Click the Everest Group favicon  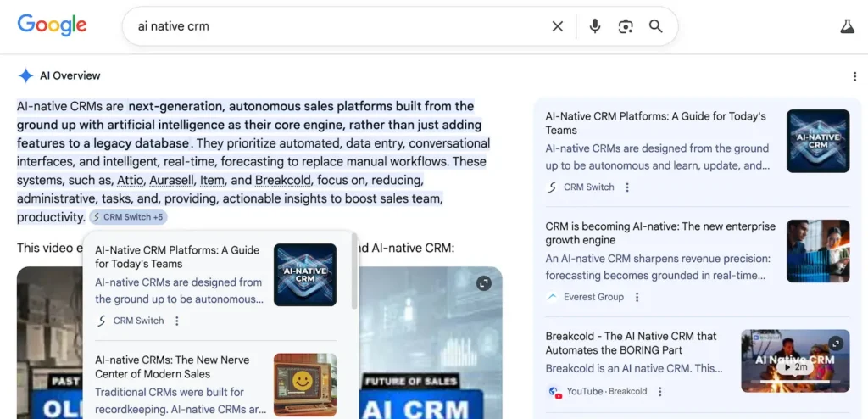coord(552,297)
